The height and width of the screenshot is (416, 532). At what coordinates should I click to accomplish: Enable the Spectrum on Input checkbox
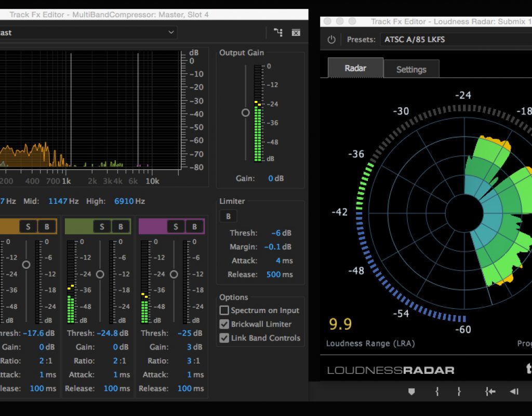coord(224,310)
